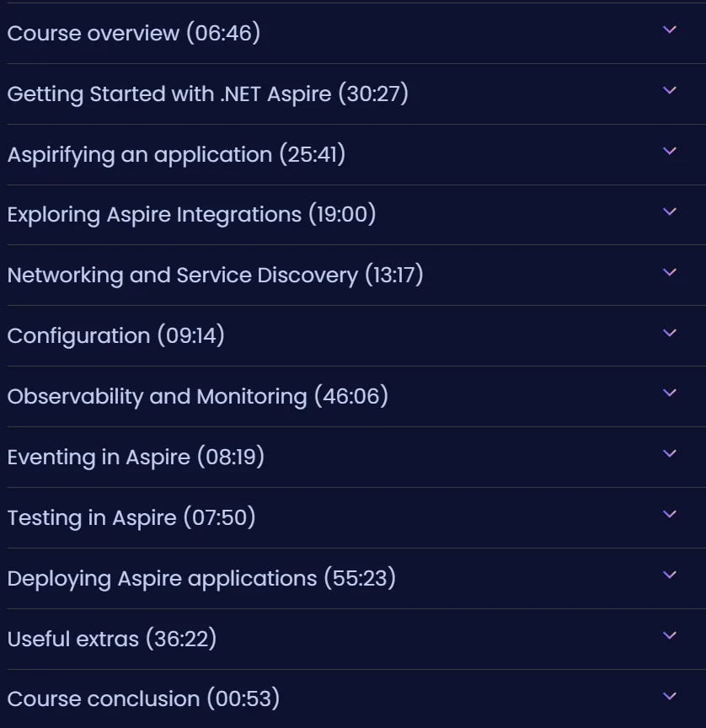Expand the Course conclusion chevron
Viewport: 706px width, 728px height.
coord(669,696)
